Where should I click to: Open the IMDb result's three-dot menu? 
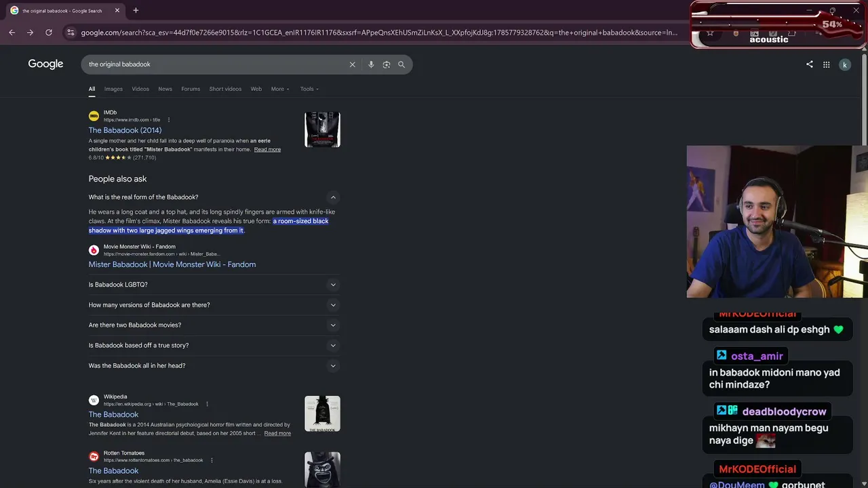pos(169,120)
